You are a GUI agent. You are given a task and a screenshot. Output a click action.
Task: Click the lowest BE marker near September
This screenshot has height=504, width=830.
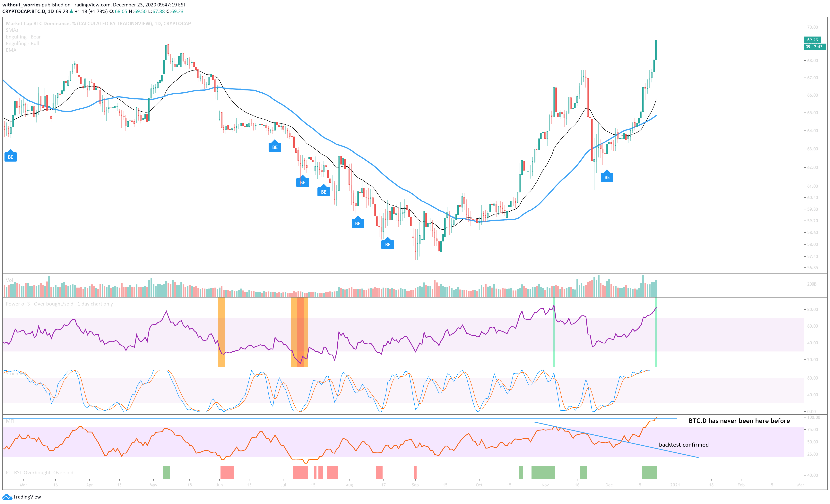pos(387,244)
